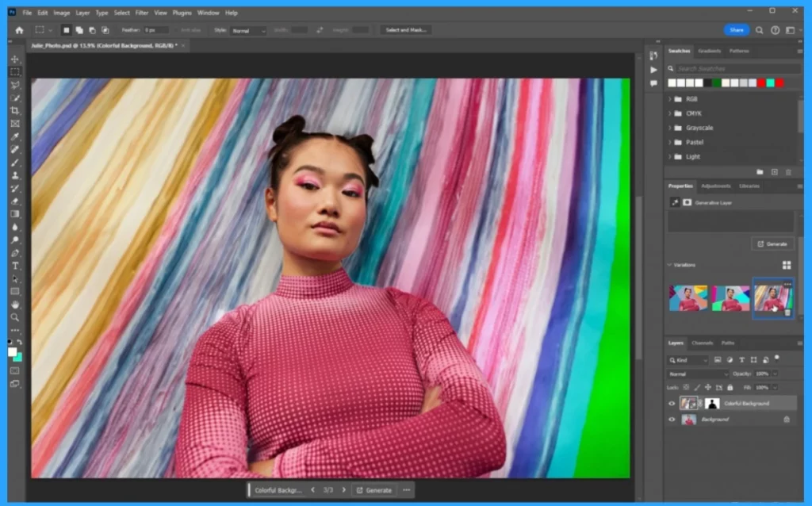The height and width of the screenshot is (506, 812).
Task: Select the Pen tool
Action: (15, 253)
